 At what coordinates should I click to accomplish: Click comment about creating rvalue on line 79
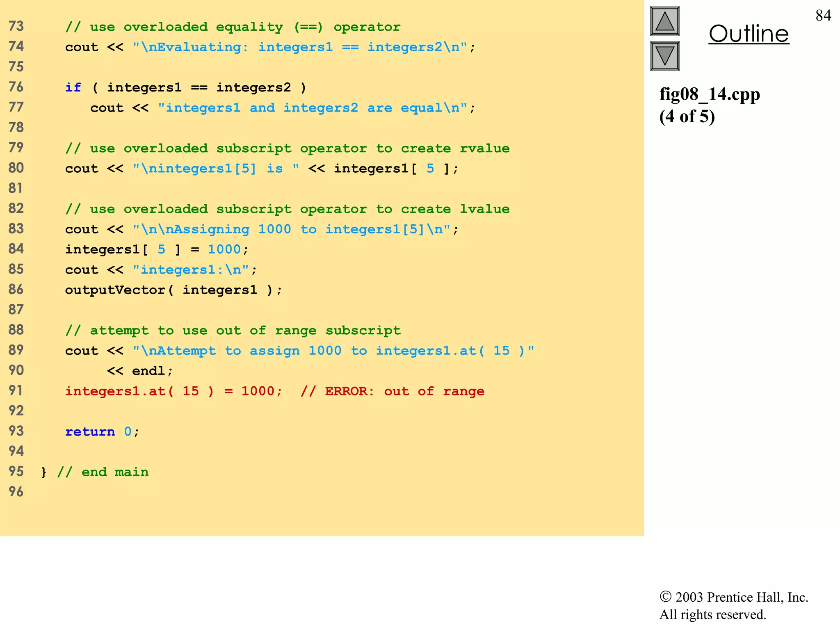click(287, 148)
